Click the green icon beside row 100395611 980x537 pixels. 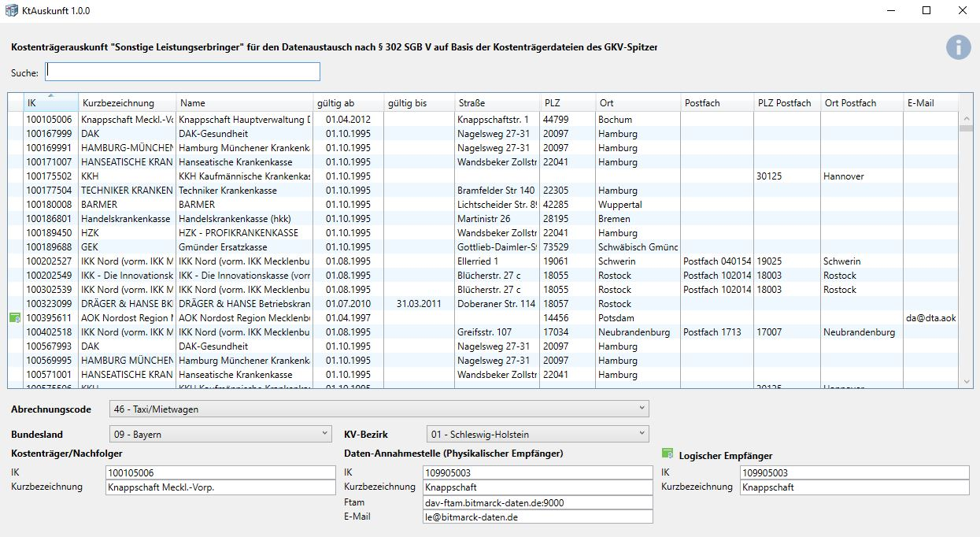click(14, 317)
